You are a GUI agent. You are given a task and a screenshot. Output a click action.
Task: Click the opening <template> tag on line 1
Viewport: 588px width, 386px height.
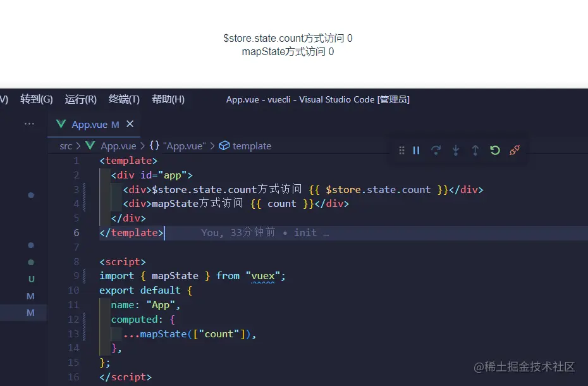pyautogui.click(x=128, y=161)
